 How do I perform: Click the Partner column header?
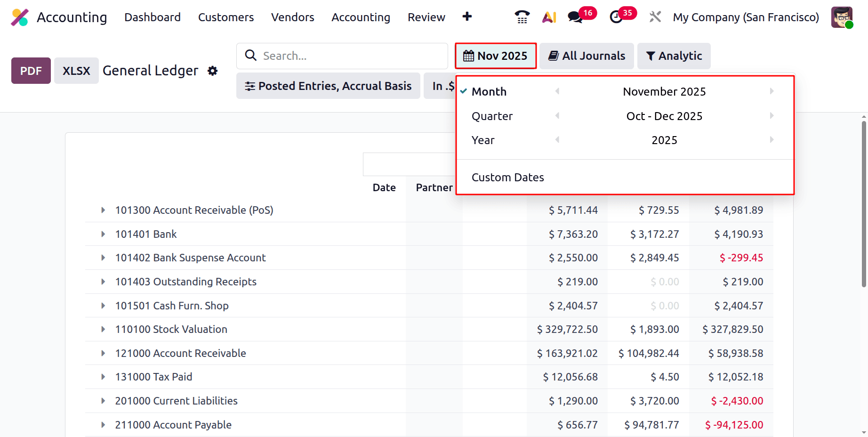point(434,187)
